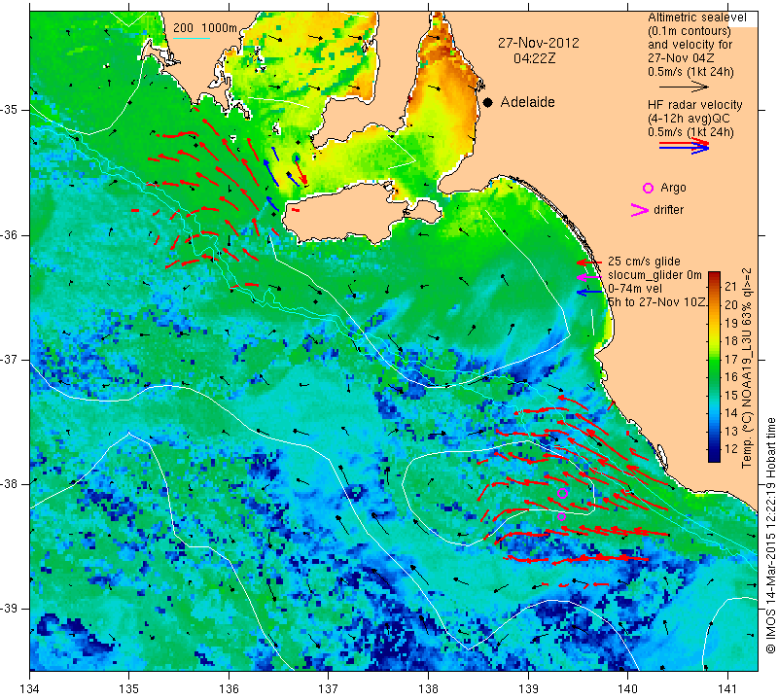Viewport: 778px width, 700px height.
Task: Click the Adelaide black dot marker
Action: pyautogui.click(x=488, y=103)
